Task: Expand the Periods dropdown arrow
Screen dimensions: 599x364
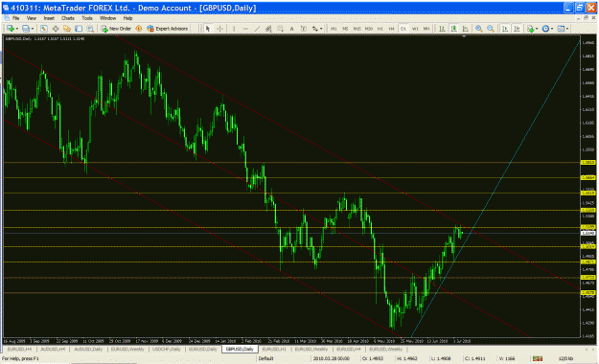Action: tap(552, 29)
